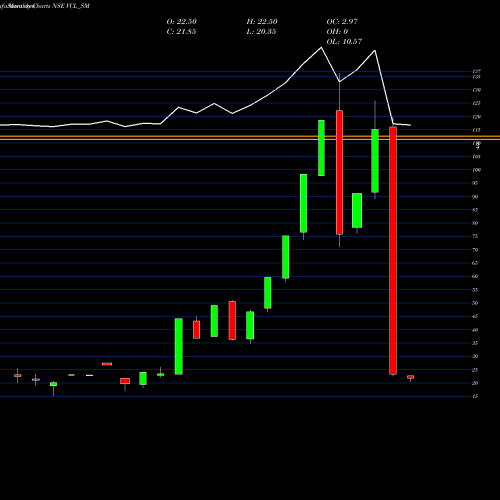The width and height of the screenshot is (500, 500).
Task: Click the high value 'H: 22.50'
Action: (262, 22)
